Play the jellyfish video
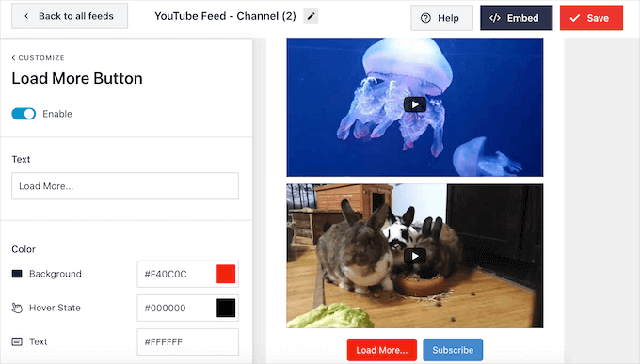640x364 pixels. click(415, 105)
